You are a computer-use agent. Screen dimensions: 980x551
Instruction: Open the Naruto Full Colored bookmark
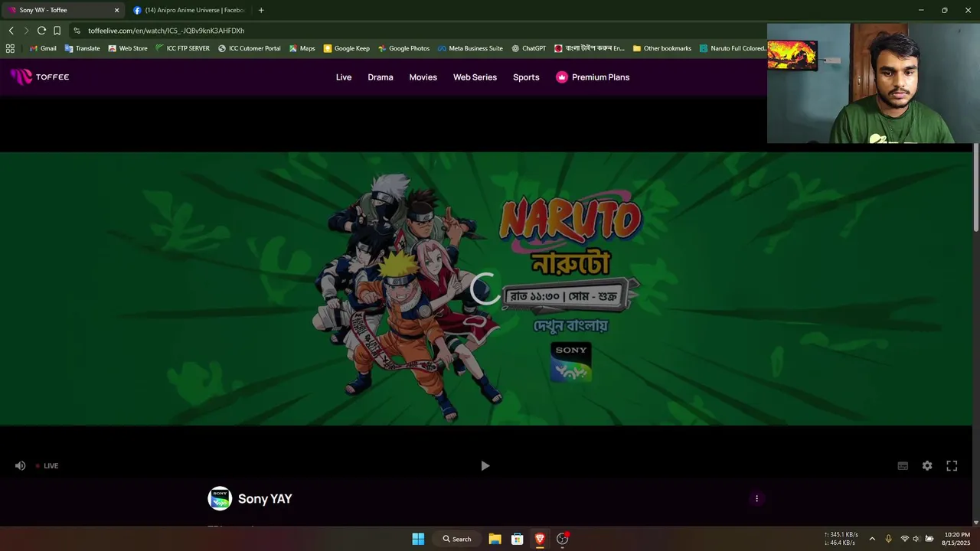coord(732,48)
